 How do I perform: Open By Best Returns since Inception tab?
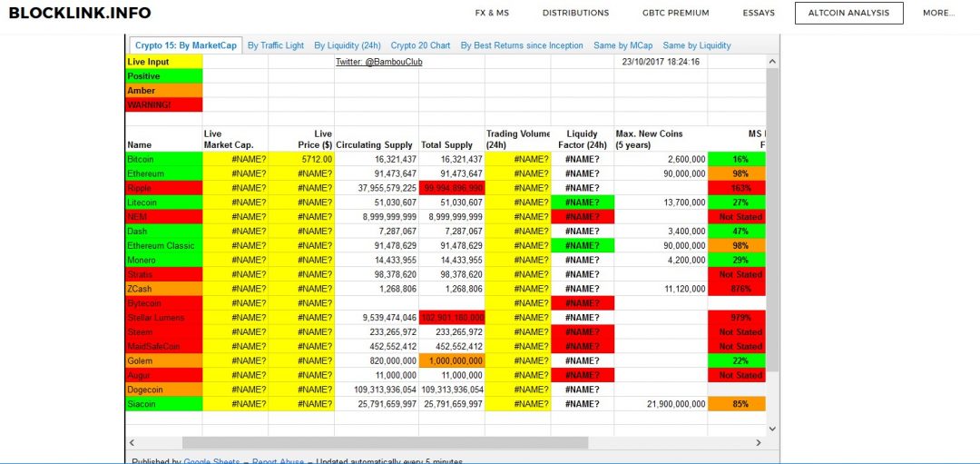pos(522,45)
